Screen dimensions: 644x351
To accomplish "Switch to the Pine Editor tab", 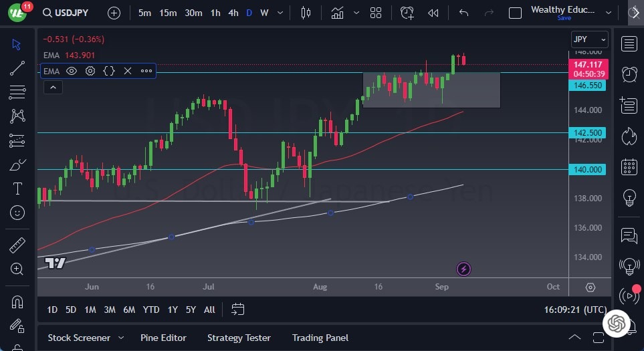I will [x=163, y=338].
